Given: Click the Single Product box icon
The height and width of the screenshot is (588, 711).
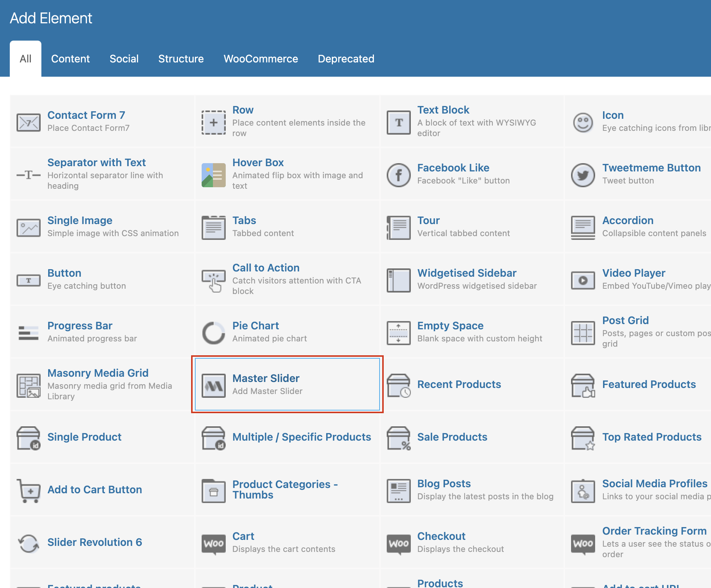Looking at the screenshot, I should tap(29, 438).
